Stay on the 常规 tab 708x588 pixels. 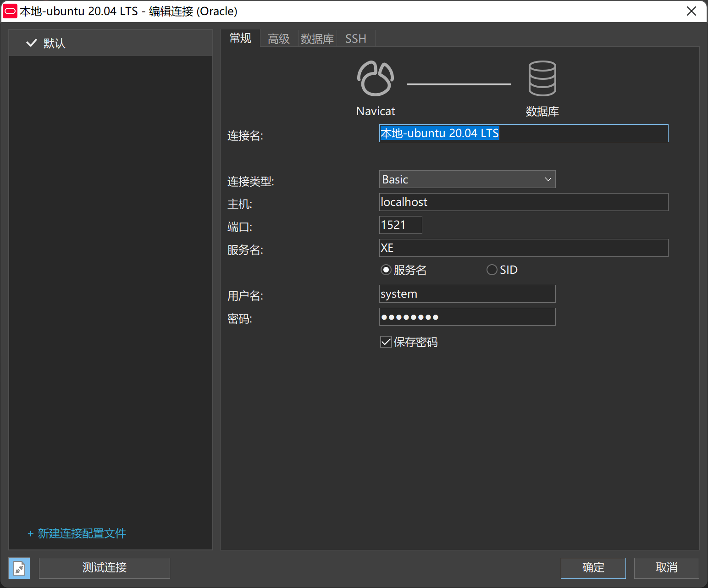pyautogui.click(x=240, y=39)
